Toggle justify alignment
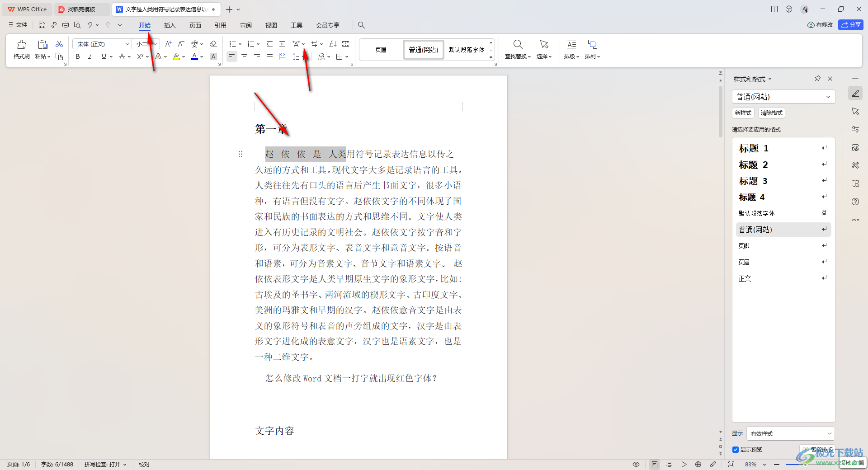 269,56
